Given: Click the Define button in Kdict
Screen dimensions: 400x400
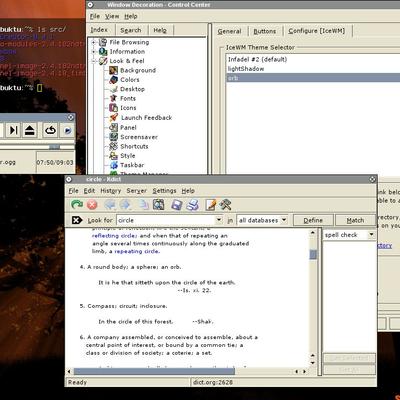Looking at the screenshot, I should point(313,220).
